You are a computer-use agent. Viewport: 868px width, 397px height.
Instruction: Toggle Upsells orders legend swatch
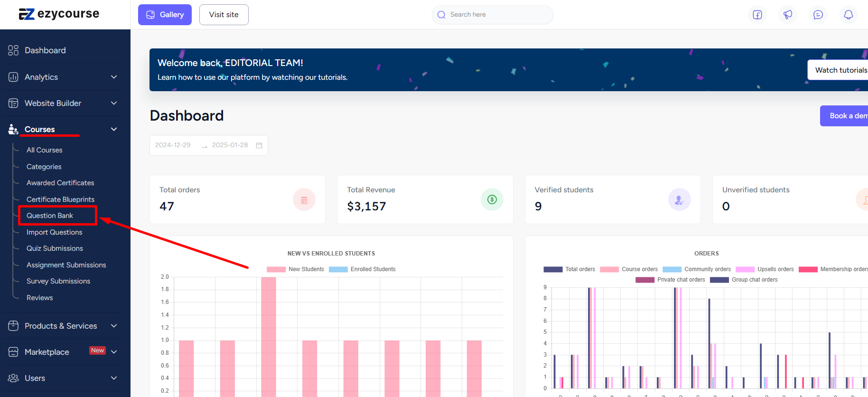point(745,269)
